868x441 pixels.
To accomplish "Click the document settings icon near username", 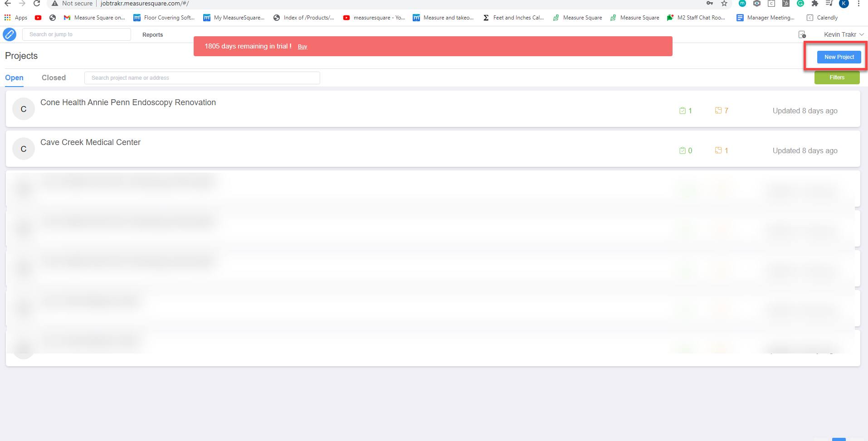I will pos(802,34).
